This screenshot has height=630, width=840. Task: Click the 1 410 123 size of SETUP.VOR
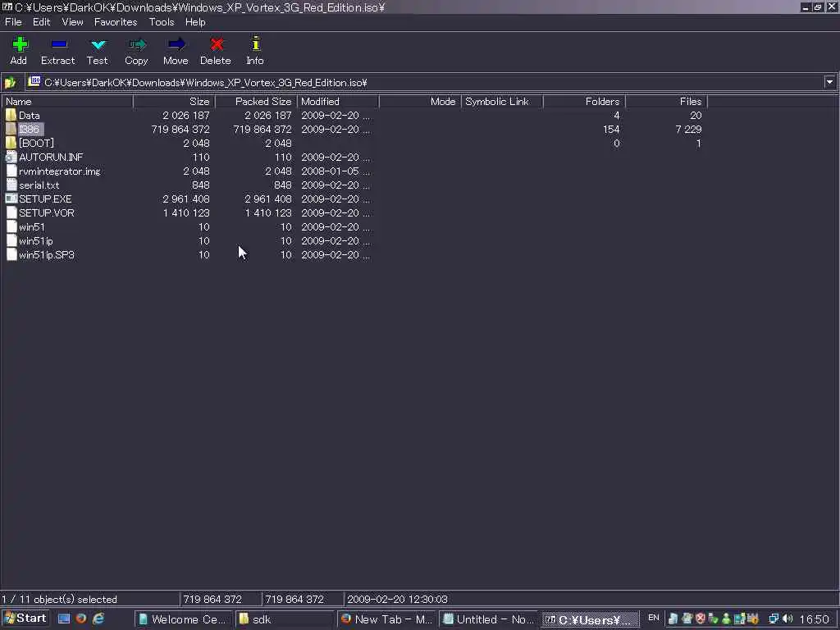click(186, 212)
